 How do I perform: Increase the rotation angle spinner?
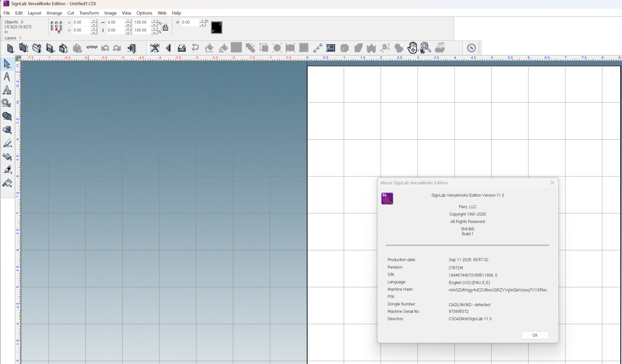202,20
